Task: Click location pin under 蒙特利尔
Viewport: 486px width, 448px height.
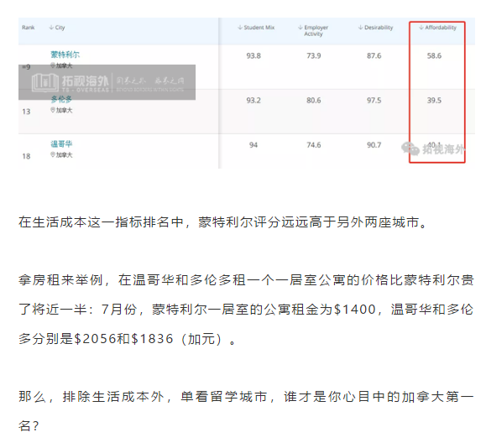Action: coord(53,65)
